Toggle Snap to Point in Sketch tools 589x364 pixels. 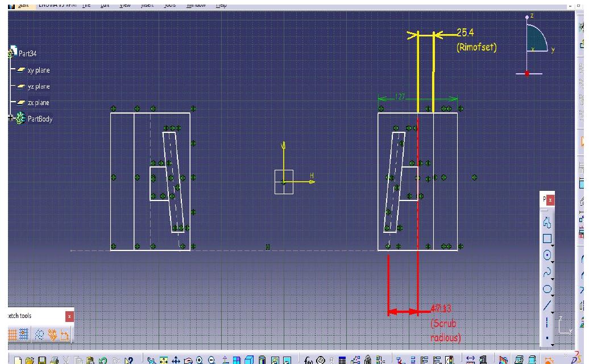pyautogui.click(x=24, y=334)
